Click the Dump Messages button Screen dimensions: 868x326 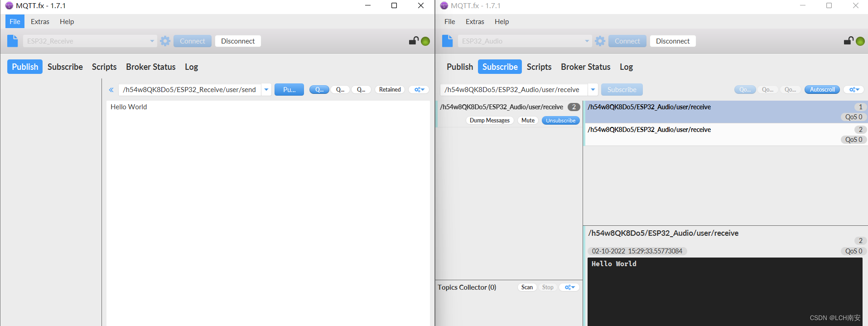pyautogui.click(x=490, y=121)
